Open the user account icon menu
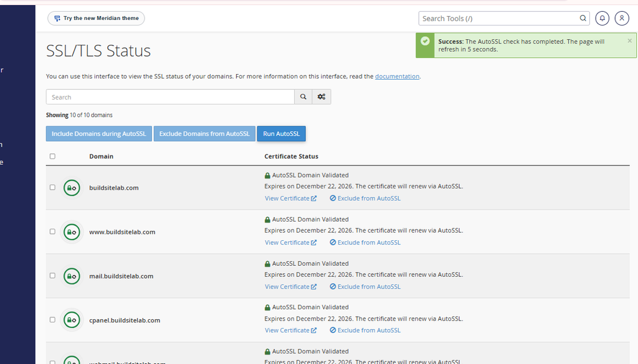 coord(622,18)
